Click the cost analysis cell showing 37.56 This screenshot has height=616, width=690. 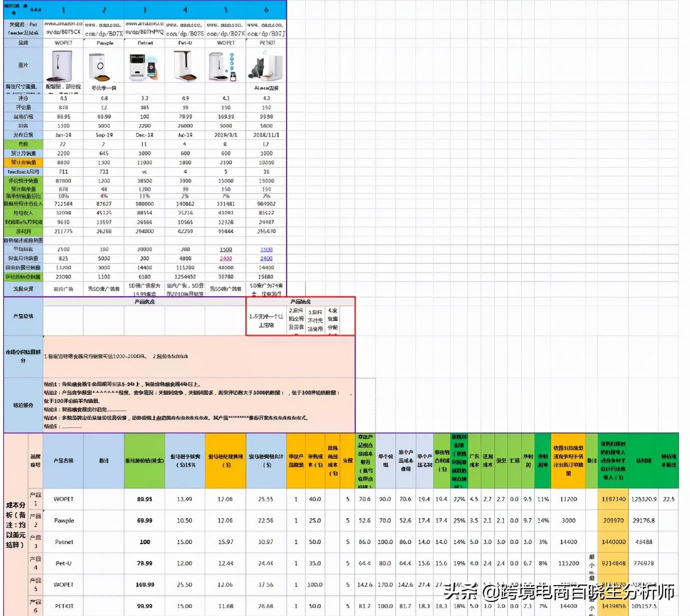[266, 585]
